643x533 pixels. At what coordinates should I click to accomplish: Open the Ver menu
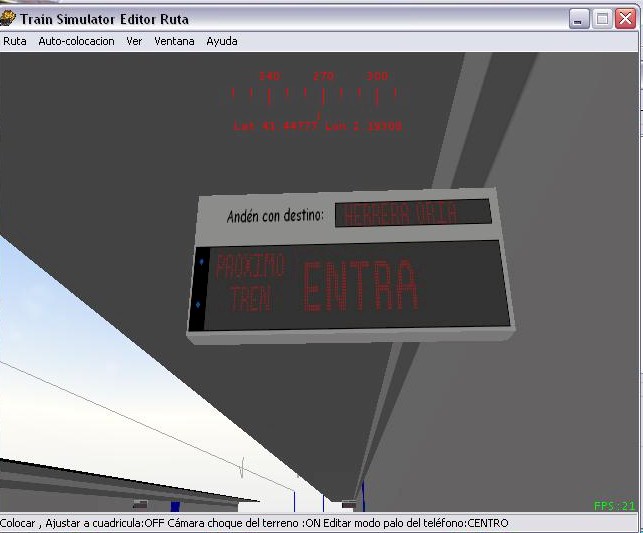[x=134, y=41]
